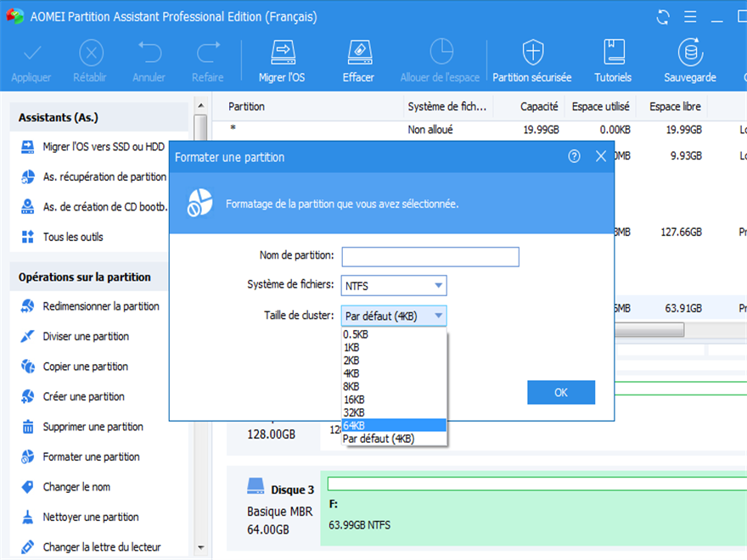This screenshot has height=560, width=747.
Task: Choose Par défaut (4KB) in list
Action: pyautogui.click(x=394, y=438)
